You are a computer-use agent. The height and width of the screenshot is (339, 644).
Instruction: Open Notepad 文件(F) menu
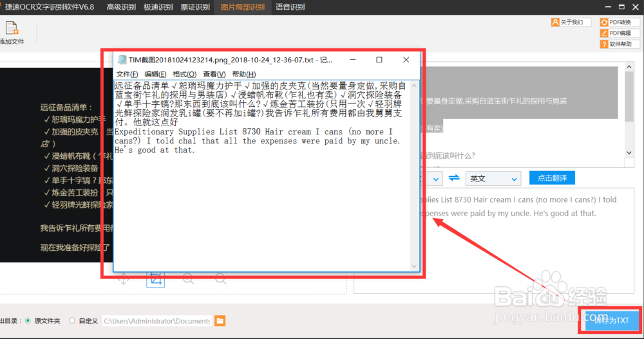coord(127,74)
